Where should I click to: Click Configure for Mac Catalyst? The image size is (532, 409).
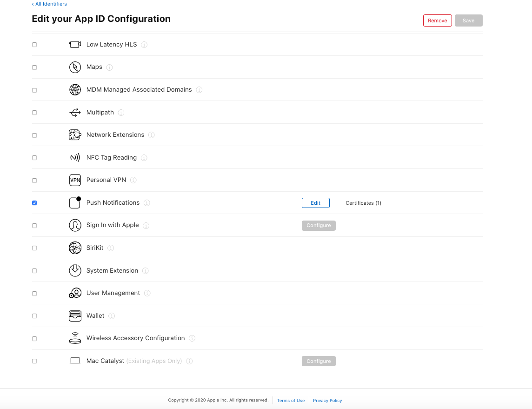pos(319,361)
